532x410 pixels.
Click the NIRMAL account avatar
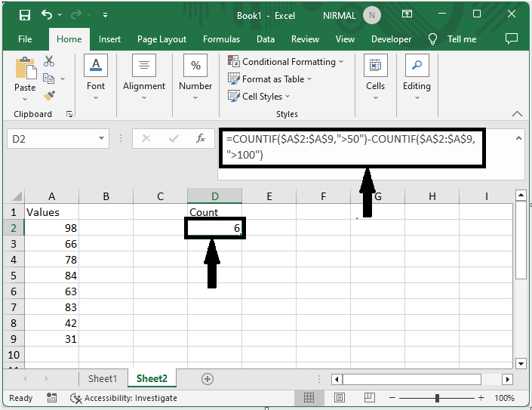(x=372, y=15)
